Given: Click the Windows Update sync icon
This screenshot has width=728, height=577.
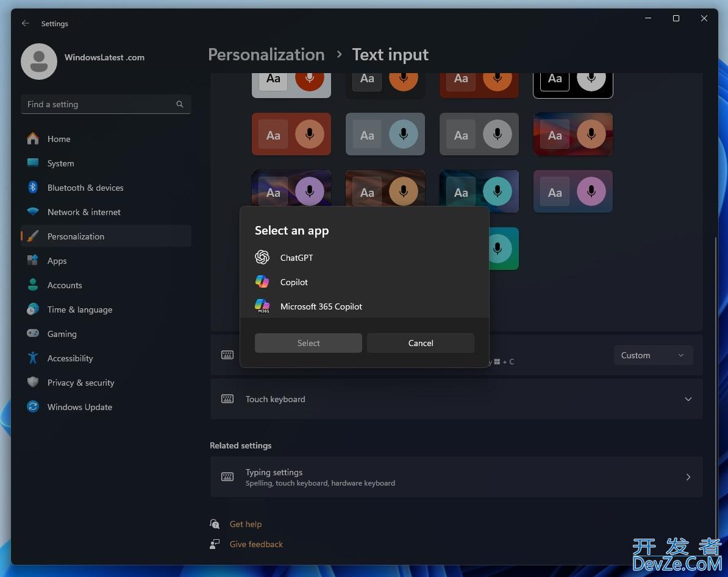Looking at the screenshot, I should pyautogui.click(x=33, y=407).
